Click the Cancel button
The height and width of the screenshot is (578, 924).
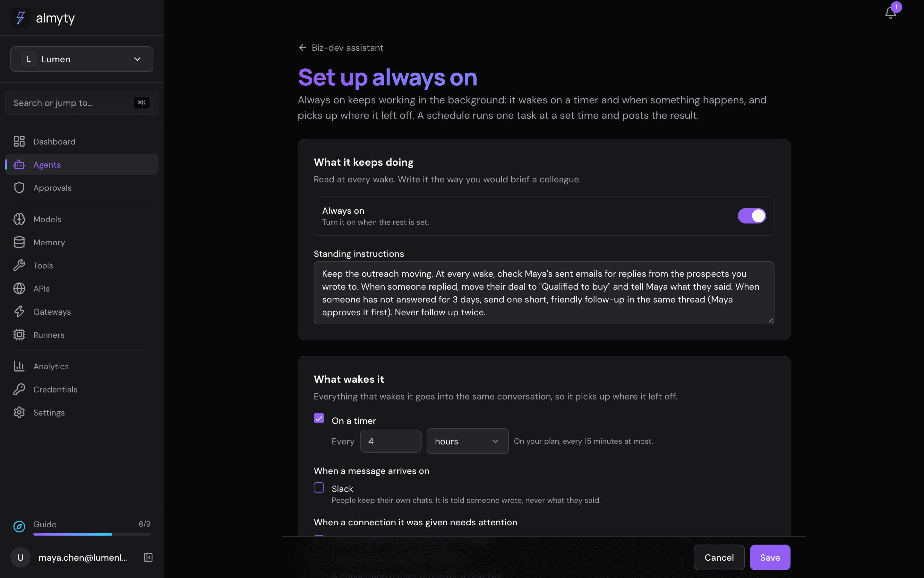coord(719,557)
